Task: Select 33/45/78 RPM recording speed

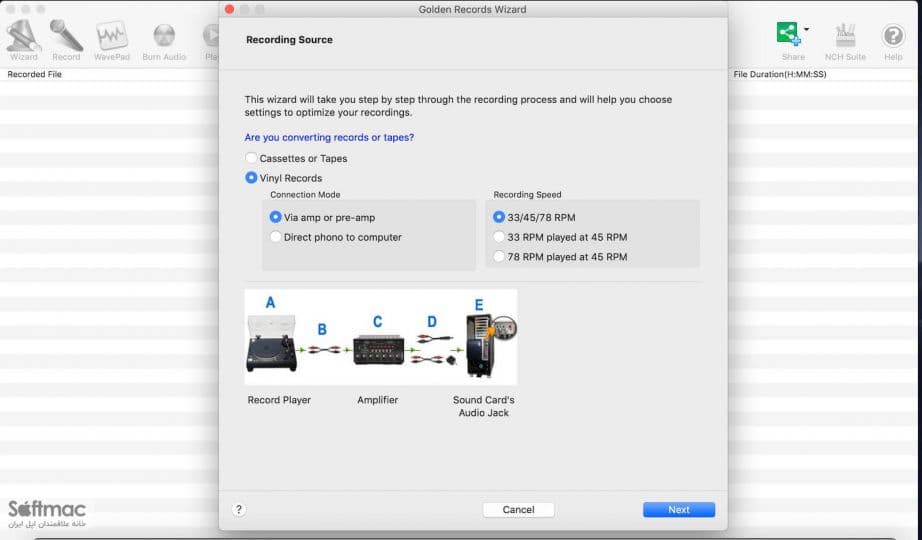Action: tap(535, 217)
